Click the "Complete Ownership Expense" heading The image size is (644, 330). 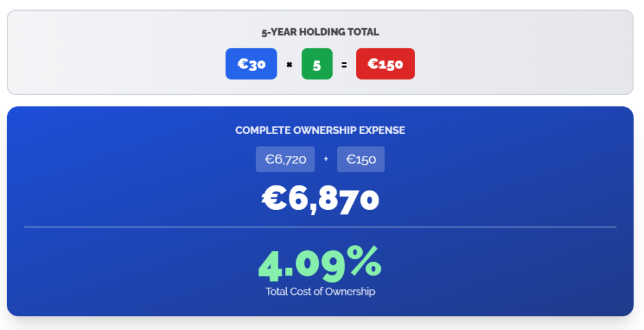coord(320,130)
